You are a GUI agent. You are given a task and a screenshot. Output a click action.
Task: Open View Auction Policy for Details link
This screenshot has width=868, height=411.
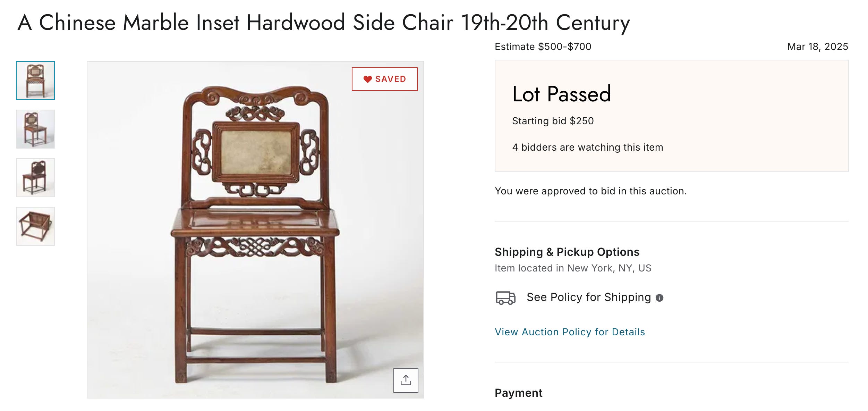pos(570,332)
